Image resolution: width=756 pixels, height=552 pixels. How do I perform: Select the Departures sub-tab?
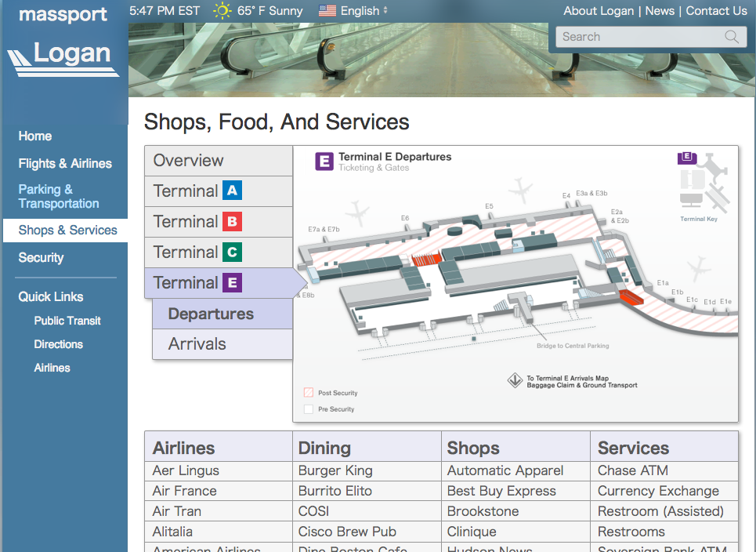211,314
